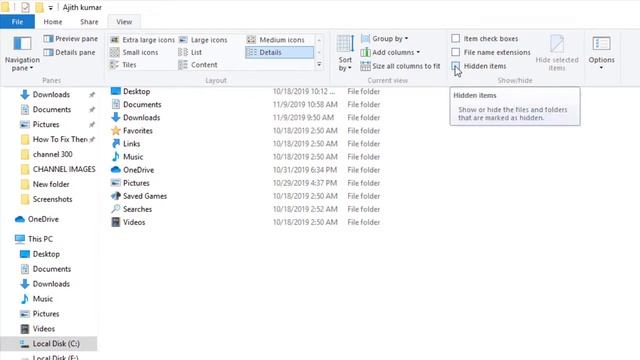
Task: Click Size all columns to fit
Action: coord(400,66)
